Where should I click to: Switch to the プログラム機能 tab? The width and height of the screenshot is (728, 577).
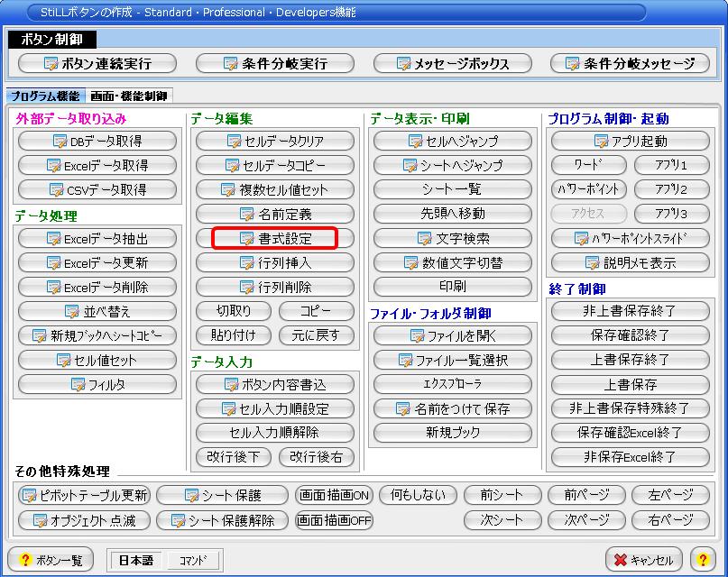45,96
